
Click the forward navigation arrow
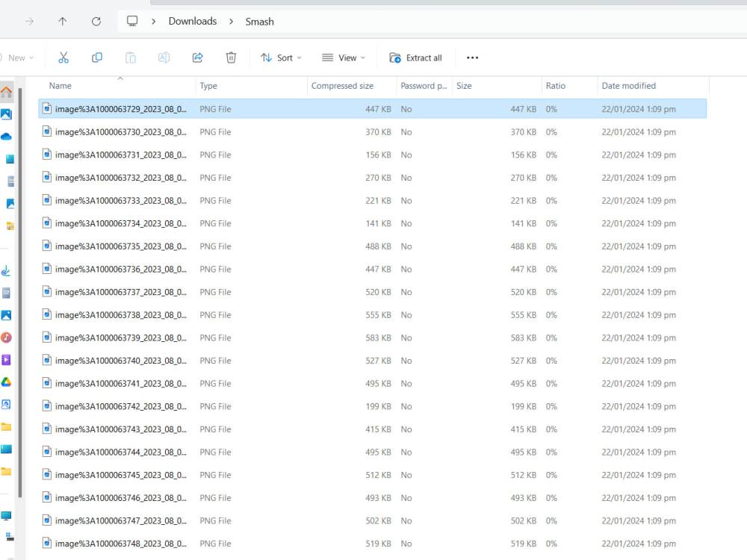30,22
